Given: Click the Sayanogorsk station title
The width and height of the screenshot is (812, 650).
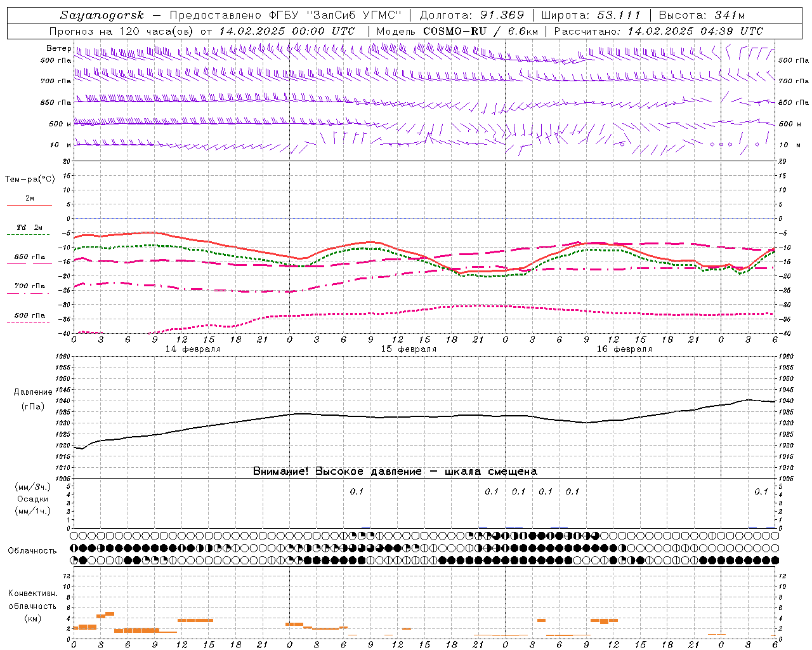Looking at the screenshot, I should (102, 15).
